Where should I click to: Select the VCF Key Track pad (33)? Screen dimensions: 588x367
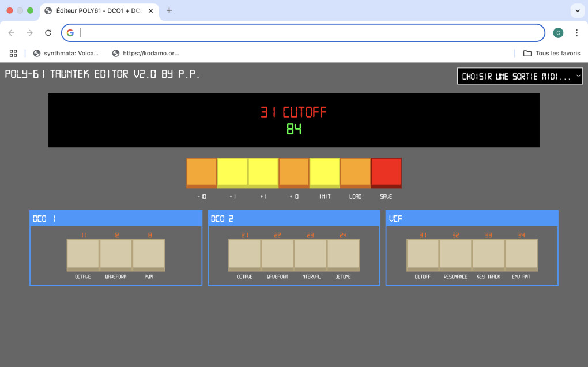click(x=489, y=255)
